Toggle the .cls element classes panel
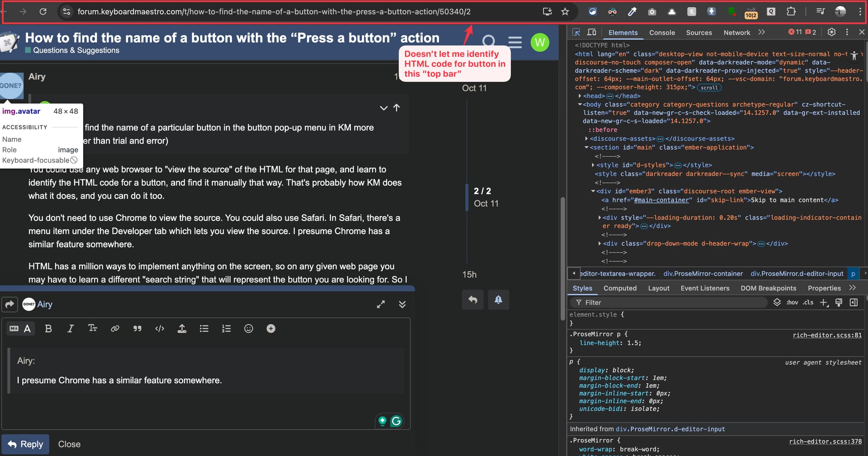The width and height of the screenshot is (868, 456). pos(808,302)
